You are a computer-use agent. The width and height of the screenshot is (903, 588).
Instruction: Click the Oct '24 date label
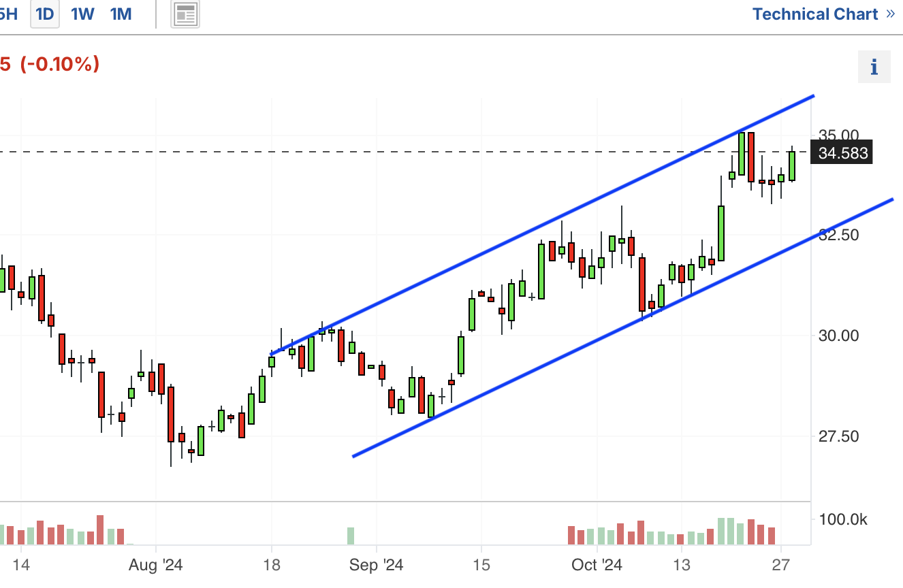tap(597, 565)
